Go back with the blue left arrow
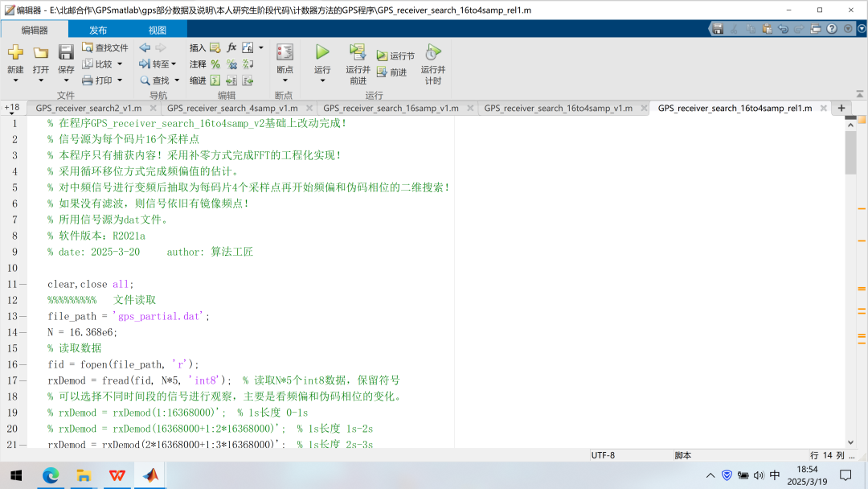 [145, 47]
